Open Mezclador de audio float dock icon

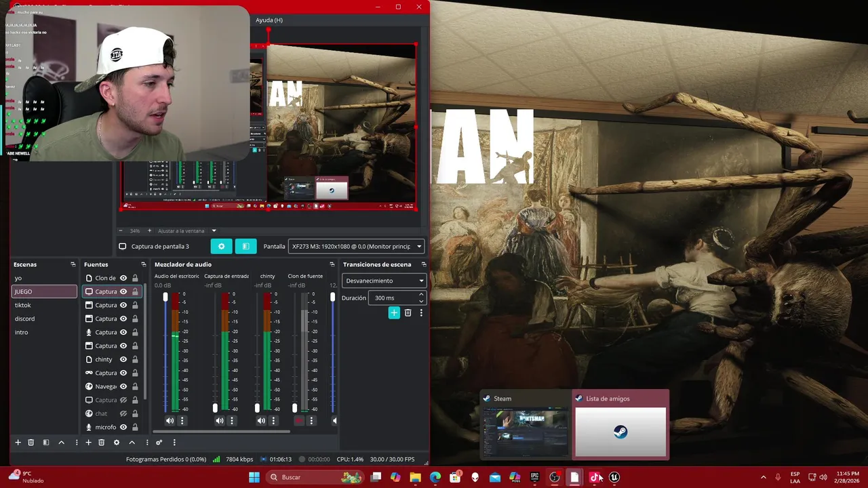point(332,264)
